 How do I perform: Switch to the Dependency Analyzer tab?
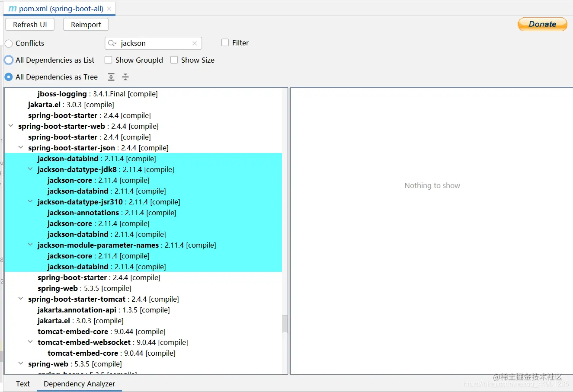pyautogui.click(x=79, y=384)
